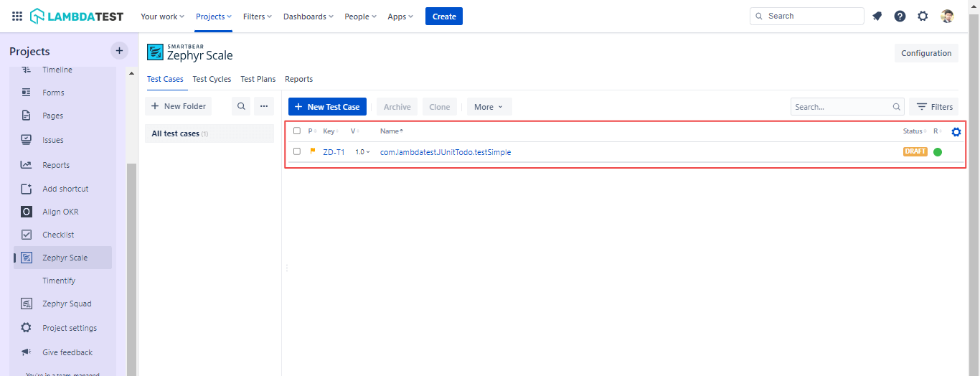This screenshot has height=376, width=980.
Task: Click the Pages sidebar icon
Action: click(x=26, y=116)
